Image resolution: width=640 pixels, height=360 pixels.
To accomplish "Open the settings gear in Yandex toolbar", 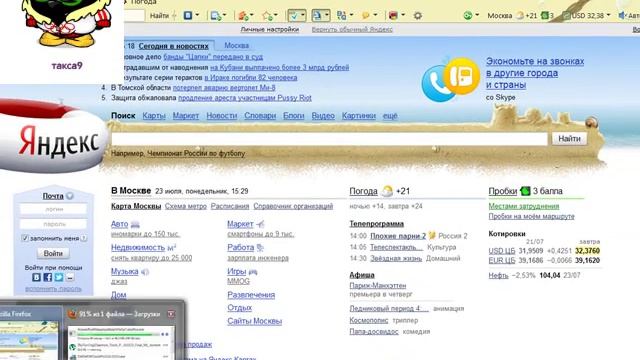I will pos(418,16).
